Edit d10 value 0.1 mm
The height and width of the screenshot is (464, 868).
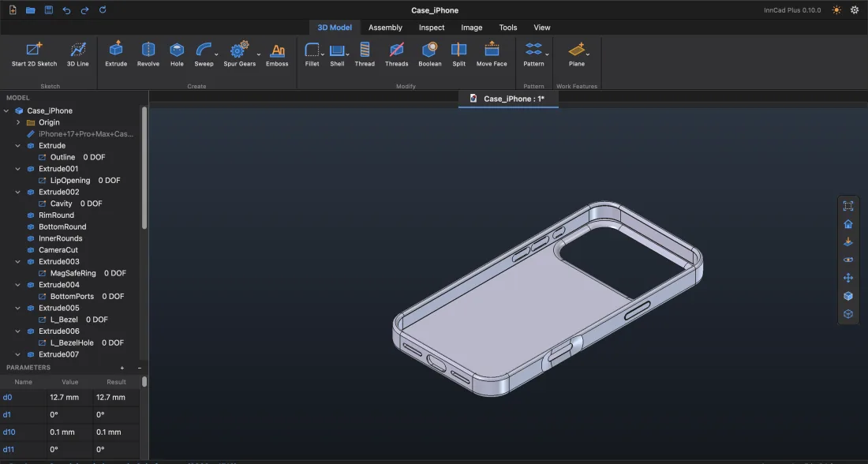(x=69, y=432)
